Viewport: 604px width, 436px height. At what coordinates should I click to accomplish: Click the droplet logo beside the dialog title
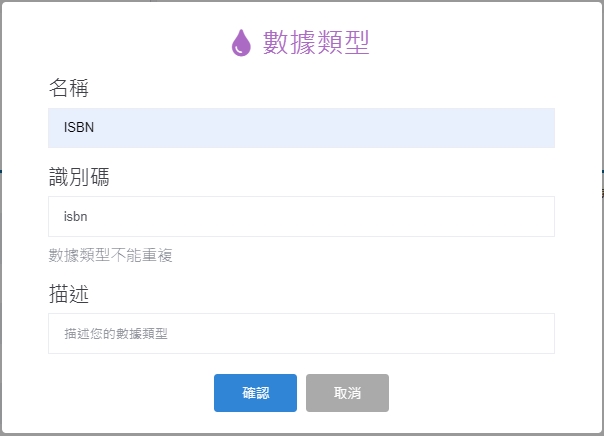click(x=241, y=43)
